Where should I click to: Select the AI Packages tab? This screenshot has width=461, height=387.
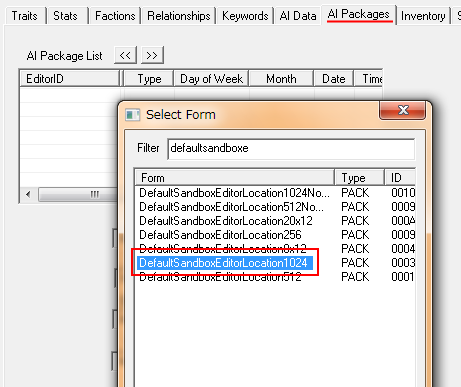pyautogui.click(x=359, y=14)
